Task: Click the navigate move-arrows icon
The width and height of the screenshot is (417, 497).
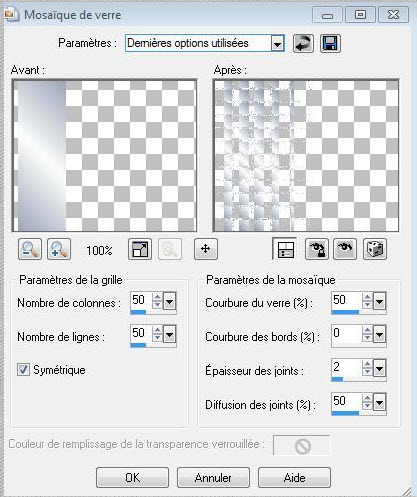Action: [x=206, y=249]
